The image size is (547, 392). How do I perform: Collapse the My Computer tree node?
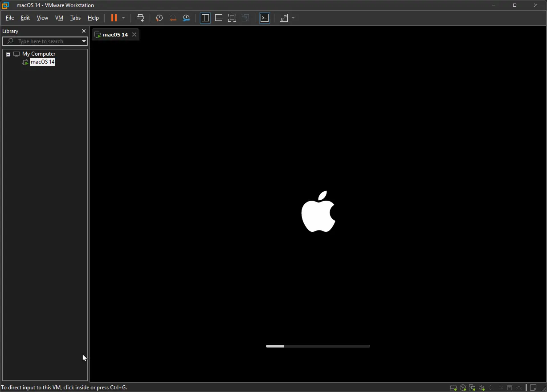tap(8, 54)
